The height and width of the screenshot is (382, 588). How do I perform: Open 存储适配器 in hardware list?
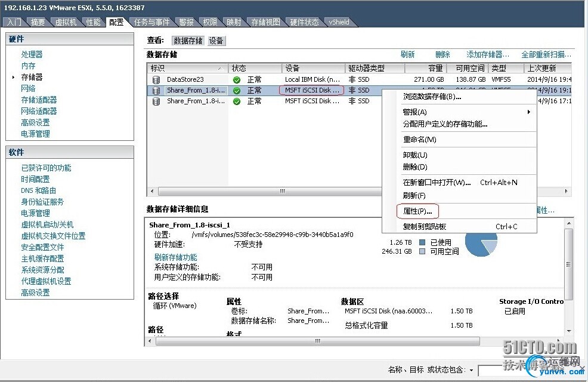click(x=39, y=100)
